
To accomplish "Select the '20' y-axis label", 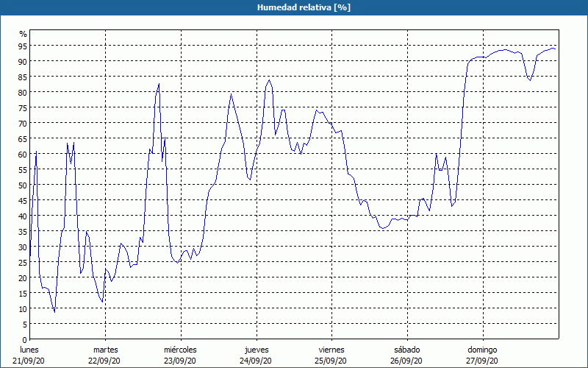I will pos(23,278).
